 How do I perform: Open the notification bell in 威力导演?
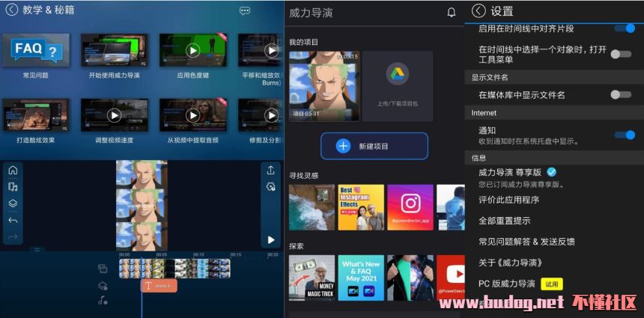451,12
